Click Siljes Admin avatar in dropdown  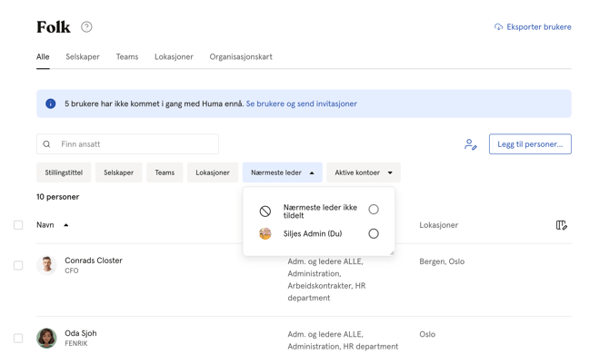coord(265,233)
